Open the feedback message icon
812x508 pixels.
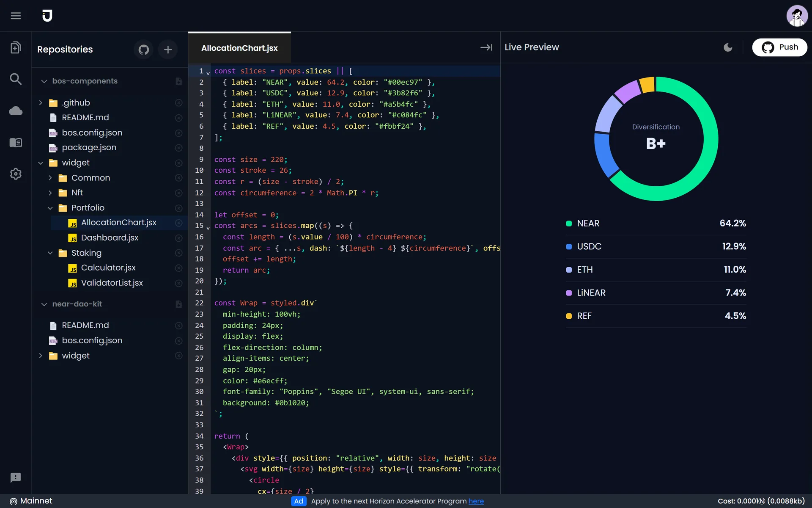pyautogui.click(x=16, y=478)
